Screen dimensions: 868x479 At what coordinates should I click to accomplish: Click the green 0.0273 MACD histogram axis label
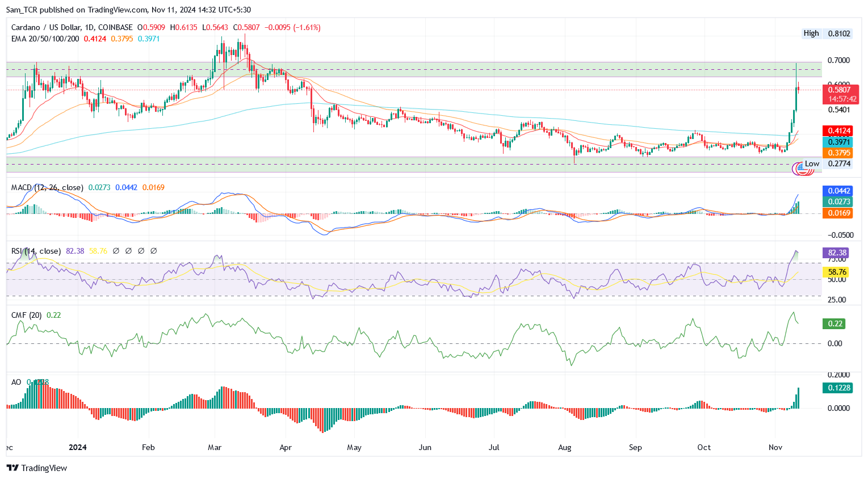[x=838, y=201]
